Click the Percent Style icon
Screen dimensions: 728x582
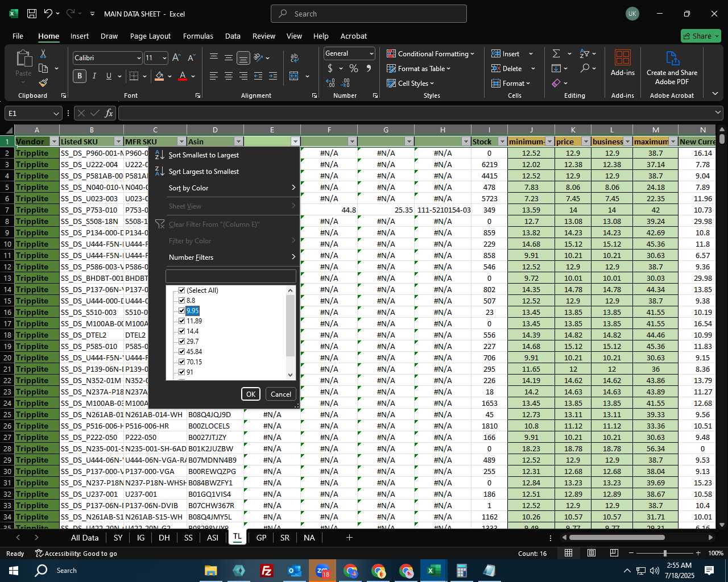[354, 68]
